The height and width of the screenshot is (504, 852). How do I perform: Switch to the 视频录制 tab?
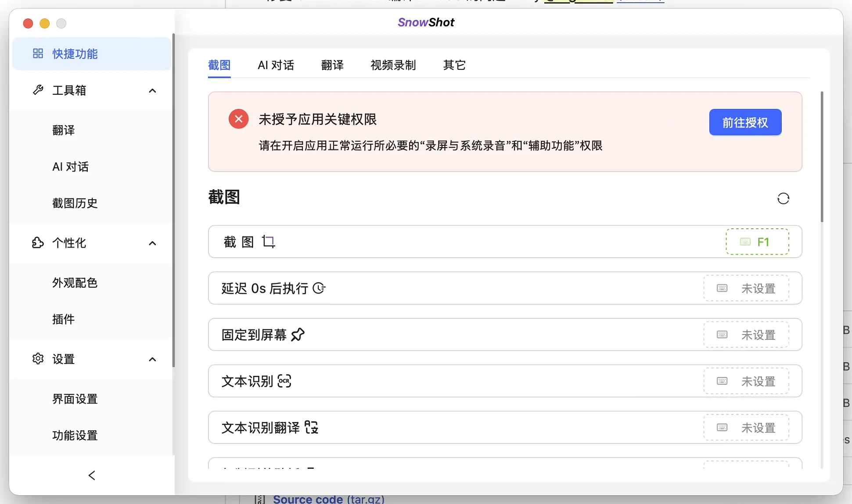pyautogui.click(x=393, y=65)
